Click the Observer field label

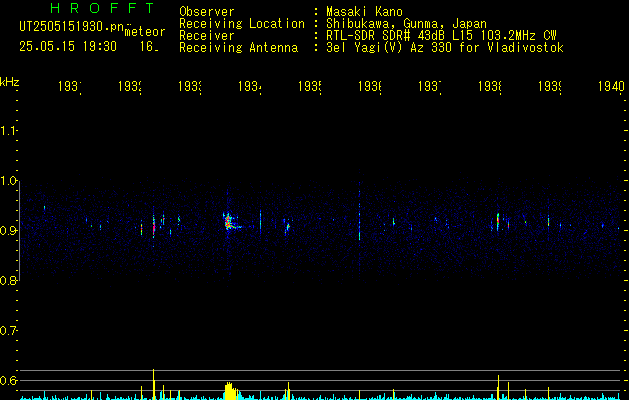pyautogui.click(x=207, y=12)
